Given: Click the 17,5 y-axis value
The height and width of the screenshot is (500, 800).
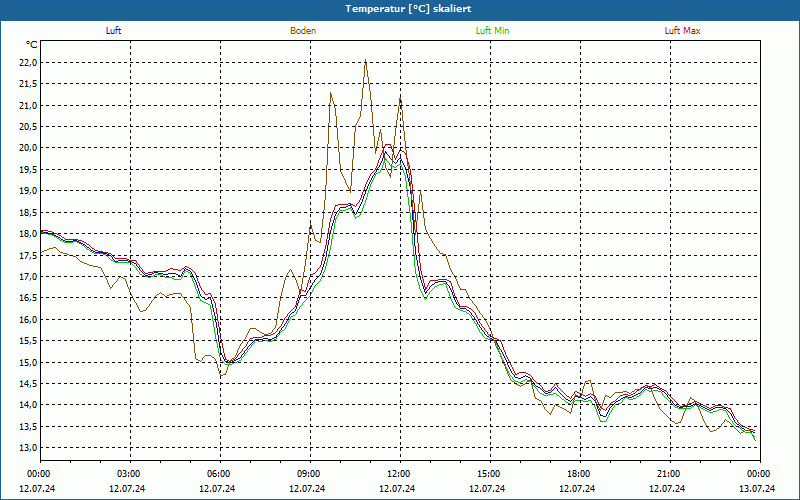Looking at the screenshot, I should pos(29,256).
